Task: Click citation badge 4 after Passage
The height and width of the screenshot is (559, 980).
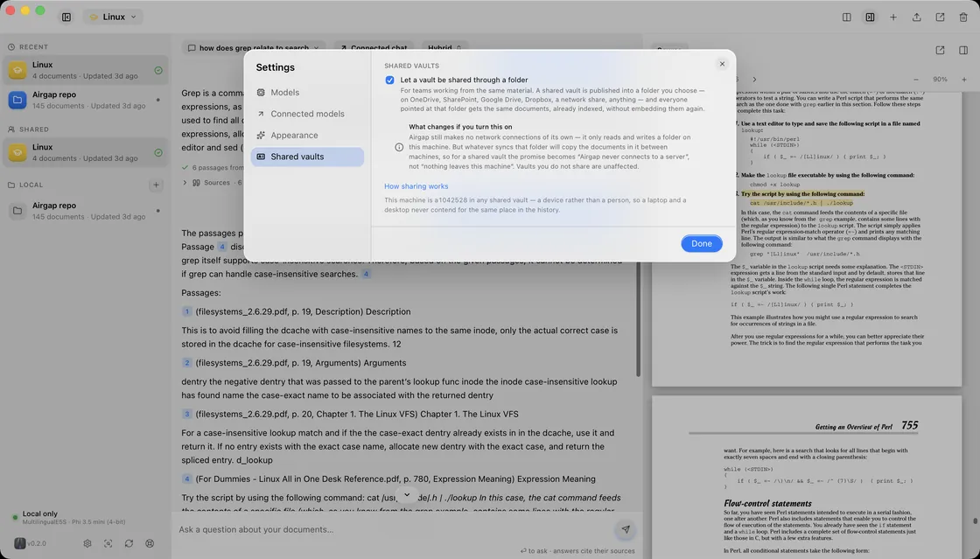Action: [222, 247]
